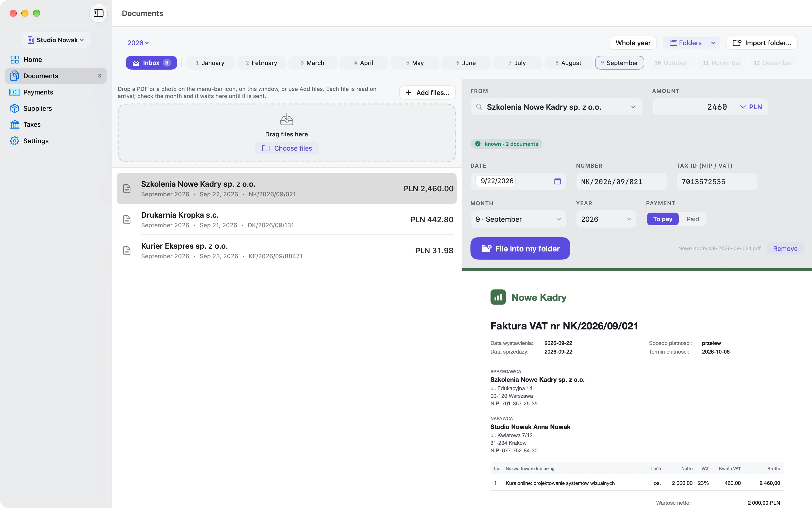Click the Home grid icon in sidebar
The height and width of the screenshot is (508, 812).
point(14,59)
